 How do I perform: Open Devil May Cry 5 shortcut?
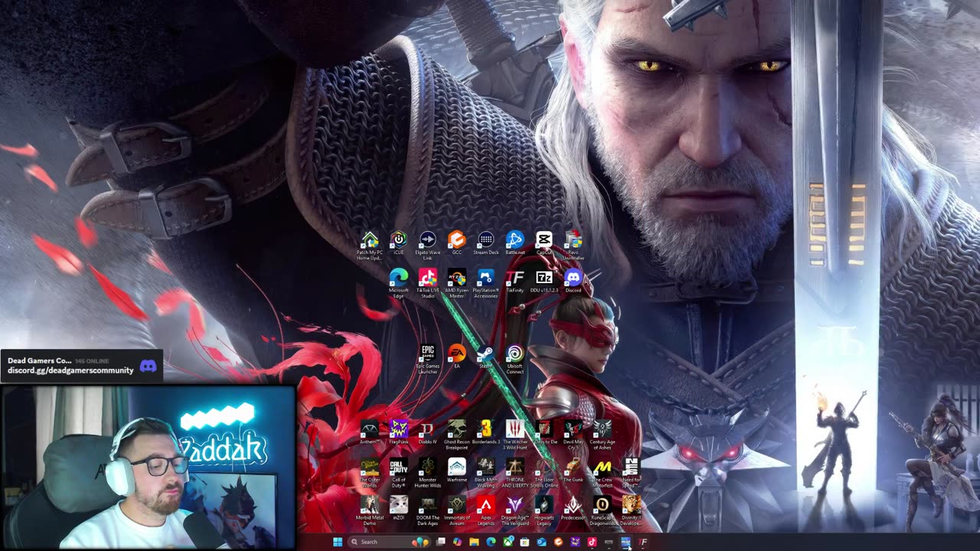[573, 435]
